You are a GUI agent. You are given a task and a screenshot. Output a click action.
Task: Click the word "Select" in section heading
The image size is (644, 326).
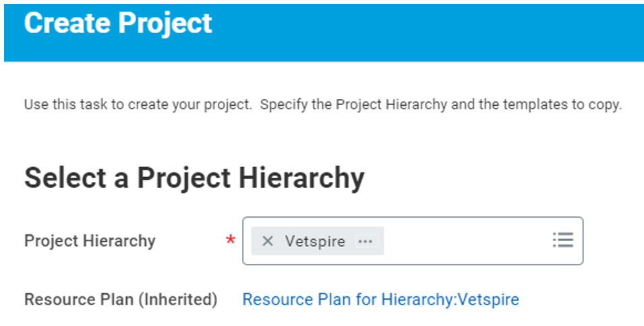(x=64, y=178)
